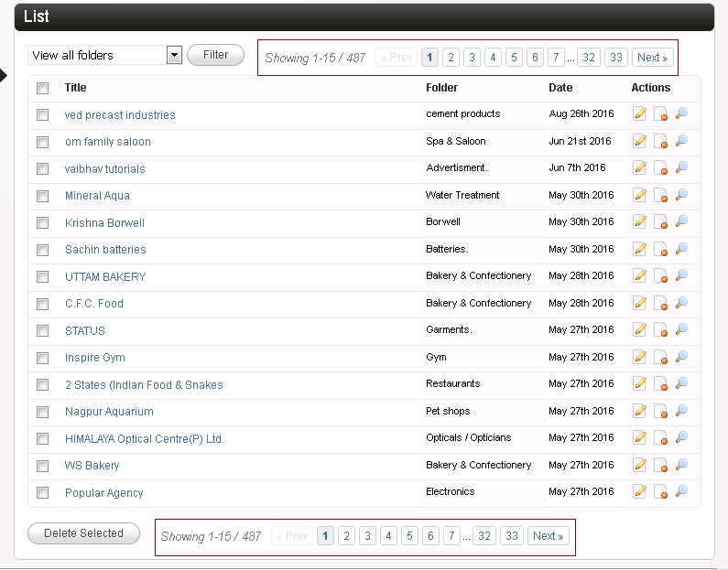
Task: Click the 'Water Treatment' folder cell
Action: (x=462, y=195)
